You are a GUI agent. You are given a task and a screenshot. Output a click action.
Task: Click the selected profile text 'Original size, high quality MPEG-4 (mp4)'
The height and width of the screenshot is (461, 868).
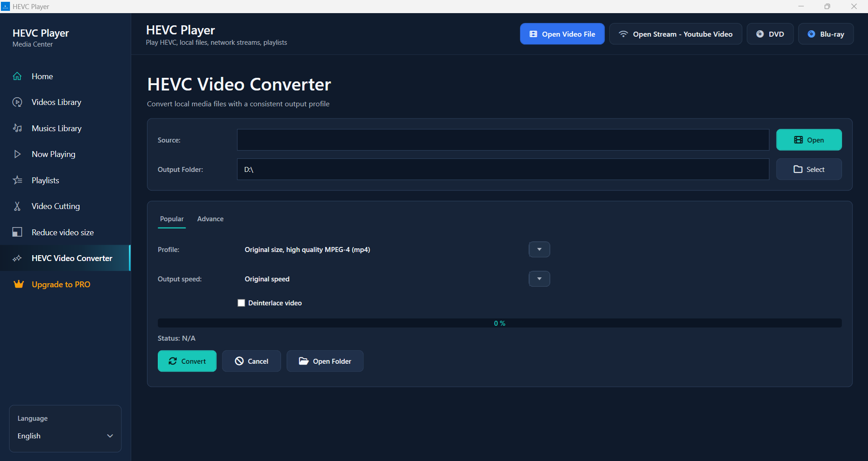tap(307, 250)
